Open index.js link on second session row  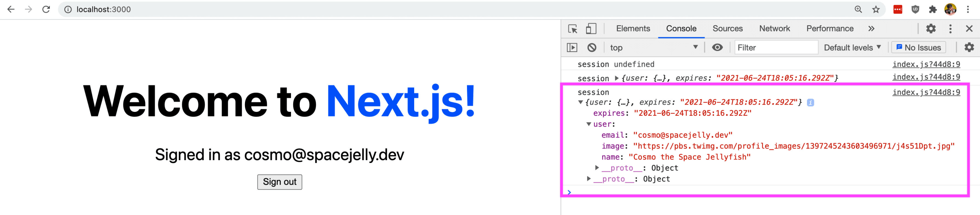pyautogui.click(x=926, y=77)
